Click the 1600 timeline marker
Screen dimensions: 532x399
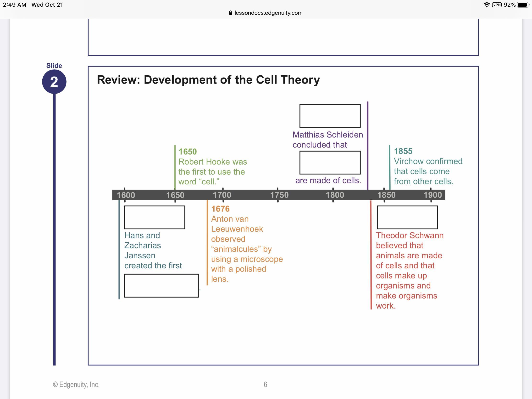coord(126,195)
